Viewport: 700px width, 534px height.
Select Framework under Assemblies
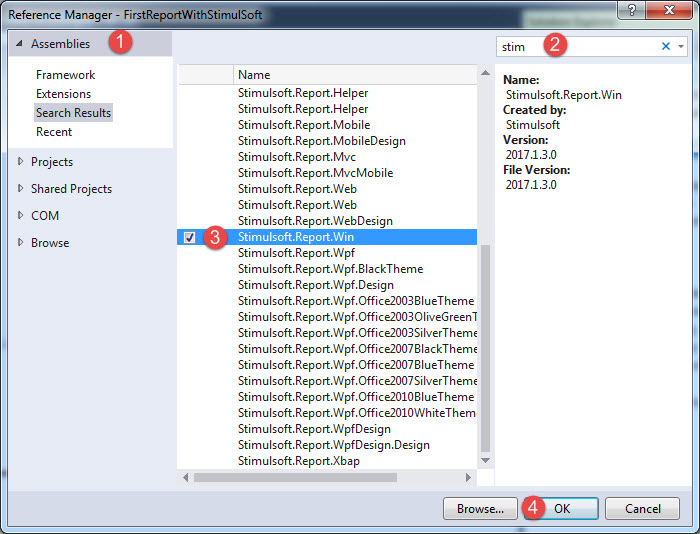click(x=65, y=75)
